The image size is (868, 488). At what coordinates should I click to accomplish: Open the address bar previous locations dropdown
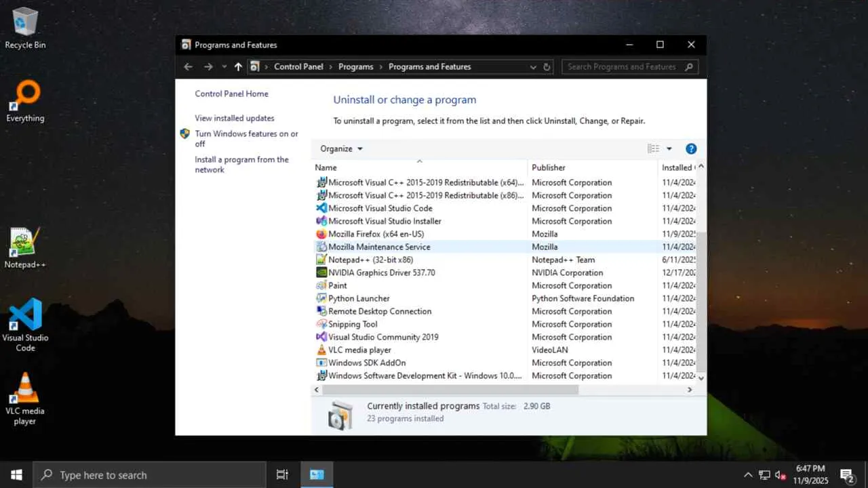tap(533, 67)
